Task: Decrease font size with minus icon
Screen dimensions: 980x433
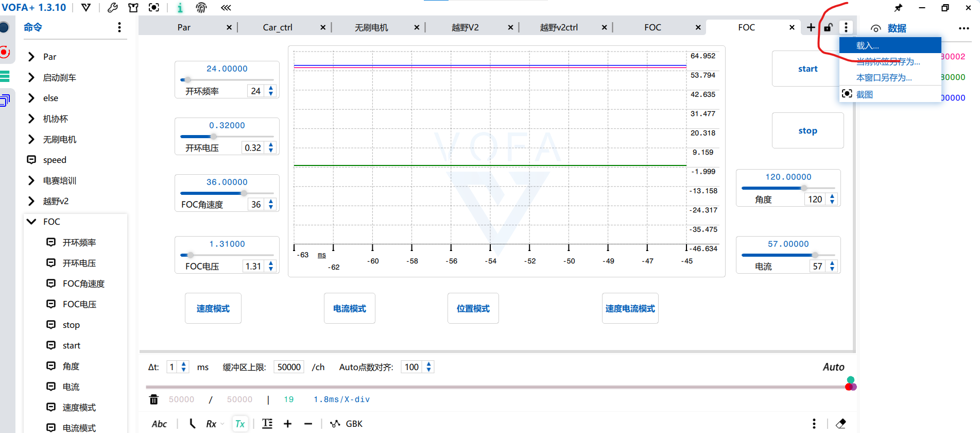Action: [308, 424]
